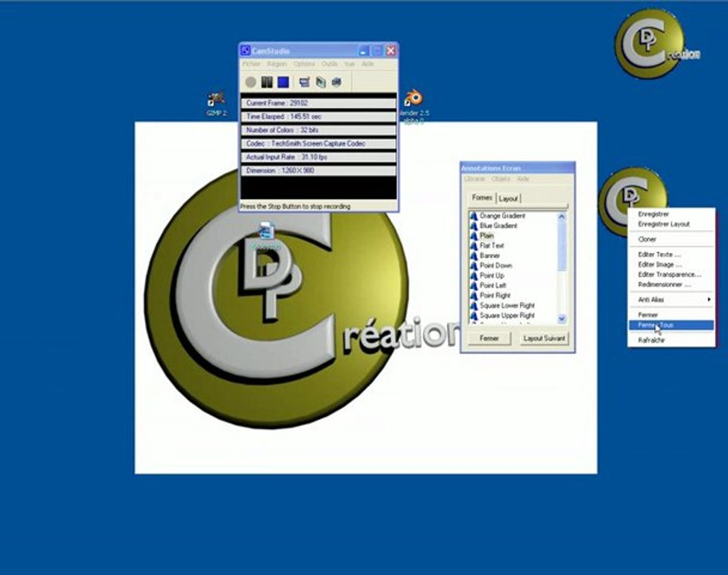Viewport: 728px width, 575px height.
Task: Choose Cloner in the context menu
Action: click(x=671, y=240)
